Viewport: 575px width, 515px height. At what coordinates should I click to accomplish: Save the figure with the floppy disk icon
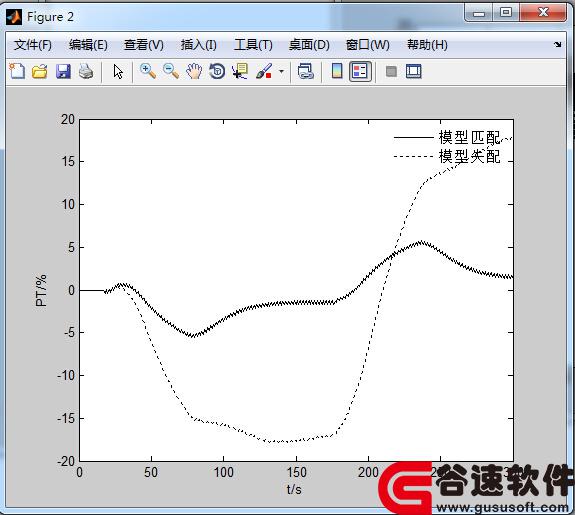pyautogui.click(x=63, y=71)
